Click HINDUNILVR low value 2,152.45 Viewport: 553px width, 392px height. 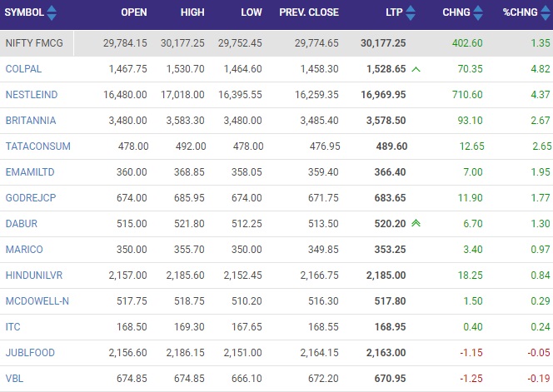(242, 275)
